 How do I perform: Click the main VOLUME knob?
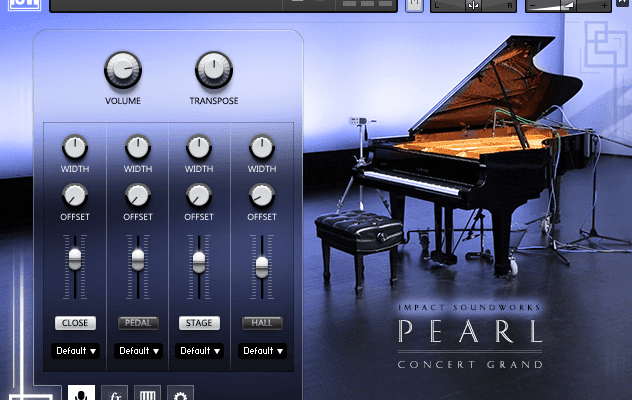[x=122, y=70]
